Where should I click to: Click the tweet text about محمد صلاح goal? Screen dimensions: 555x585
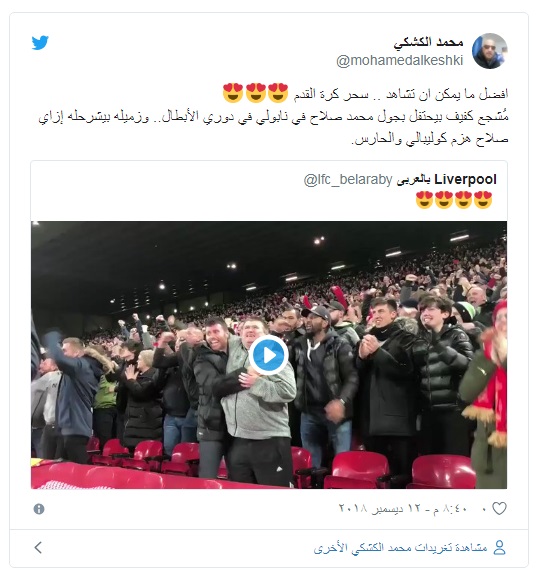pos(273,117)
